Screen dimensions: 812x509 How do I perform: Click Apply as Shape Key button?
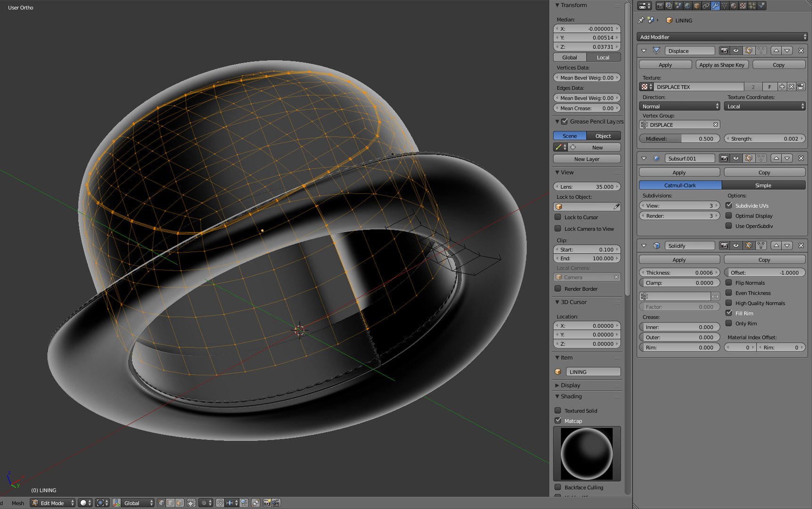click(x=722, y=65)
